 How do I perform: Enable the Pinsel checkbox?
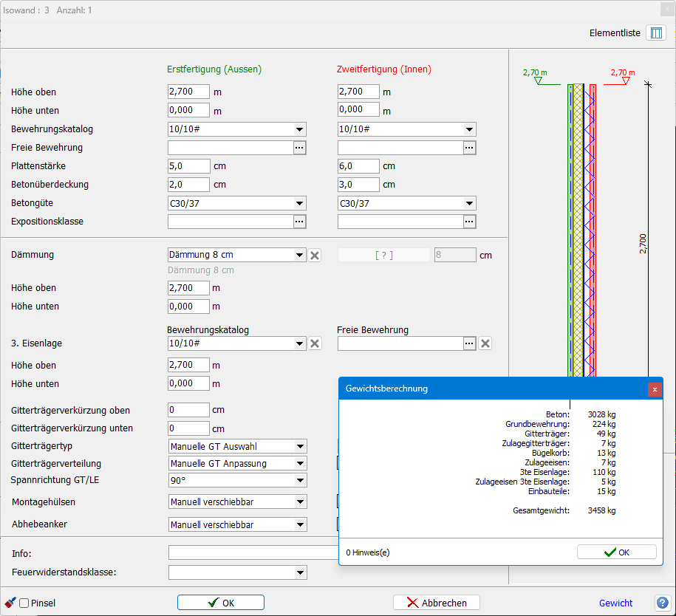tap(24, 603)
